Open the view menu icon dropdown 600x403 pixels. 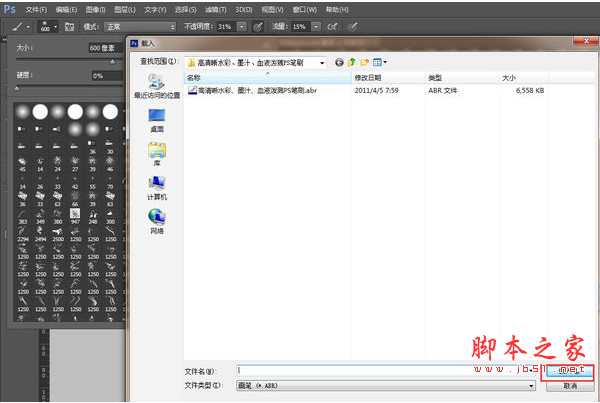[x=380, y=62]
